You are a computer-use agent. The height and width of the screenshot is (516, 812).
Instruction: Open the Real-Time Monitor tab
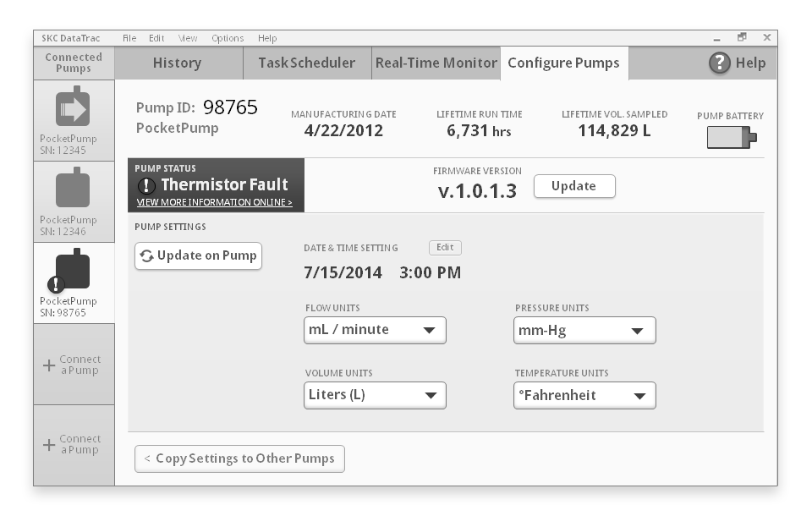pos(436,63)
